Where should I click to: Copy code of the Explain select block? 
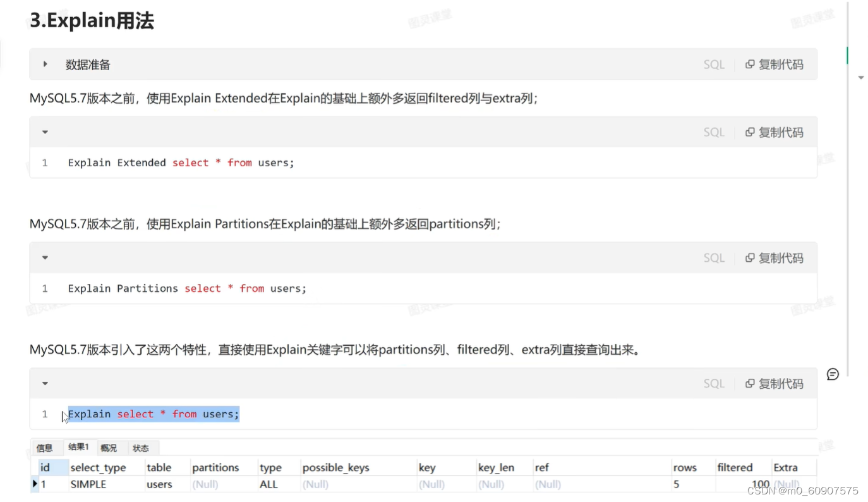tap(775, 384)
